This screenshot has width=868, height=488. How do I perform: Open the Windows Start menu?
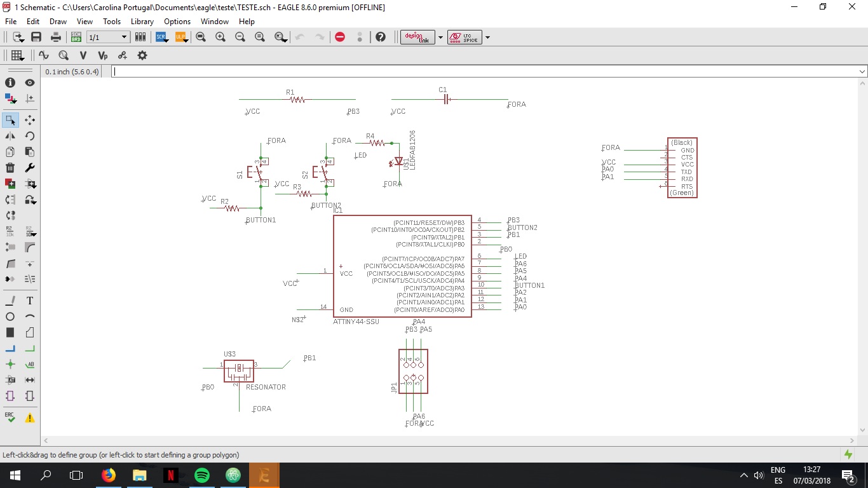point(15,475)
